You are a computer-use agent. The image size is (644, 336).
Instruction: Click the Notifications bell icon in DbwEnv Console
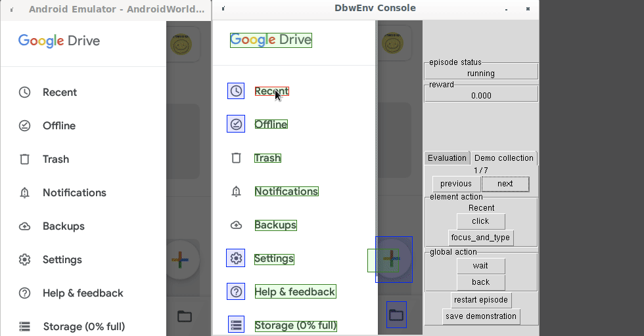(236, 191)
